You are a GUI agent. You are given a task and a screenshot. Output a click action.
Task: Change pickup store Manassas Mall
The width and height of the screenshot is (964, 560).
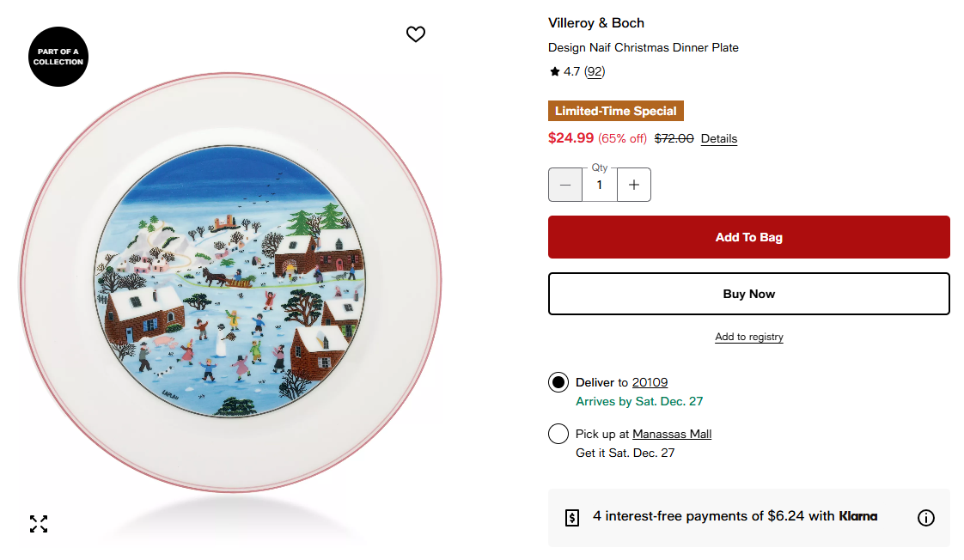[x=672, y=434]
